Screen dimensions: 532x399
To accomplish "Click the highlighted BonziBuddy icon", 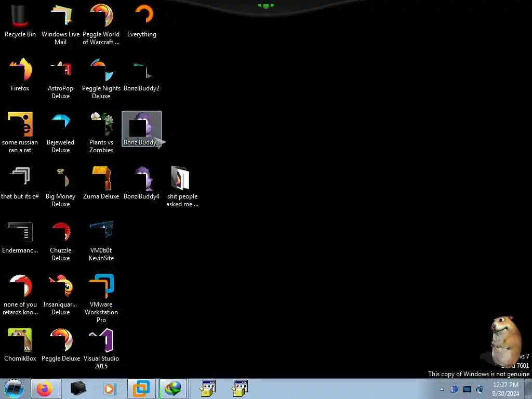I will pyautogui.click(x=142, y=129).
